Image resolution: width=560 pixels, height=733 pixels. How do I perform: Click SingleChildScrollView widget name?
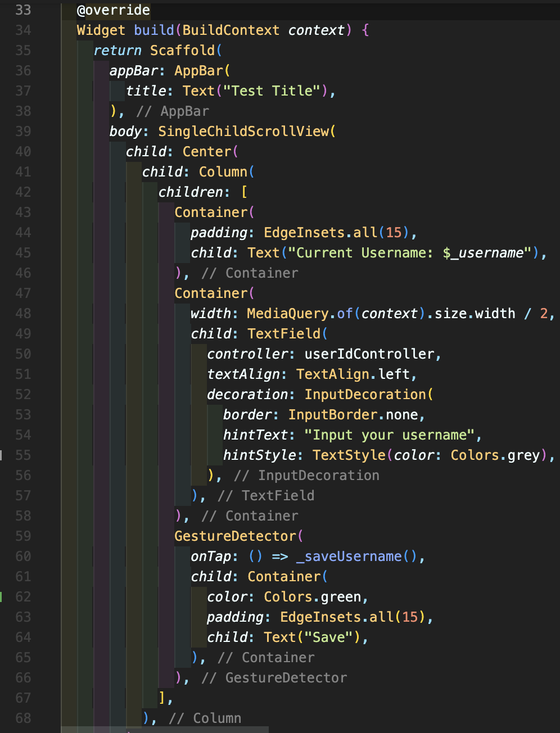pyautogui.click(x=243, y=132)
